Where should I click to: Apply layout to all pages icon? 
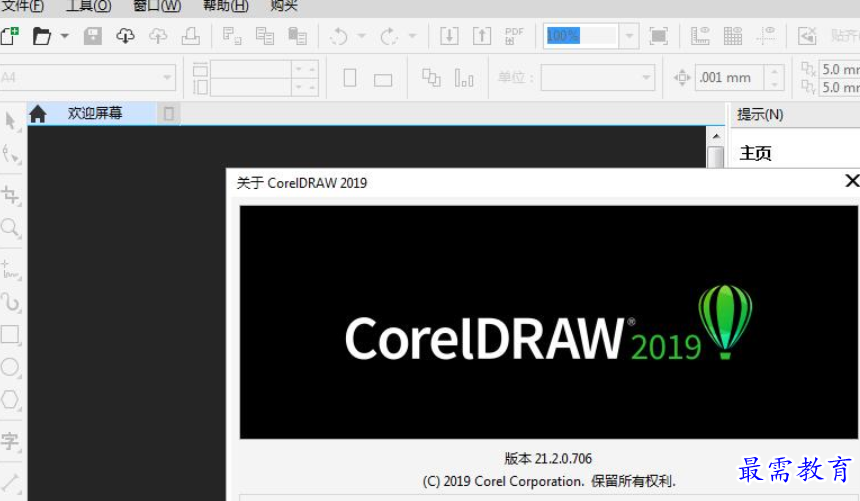point(431,78)
